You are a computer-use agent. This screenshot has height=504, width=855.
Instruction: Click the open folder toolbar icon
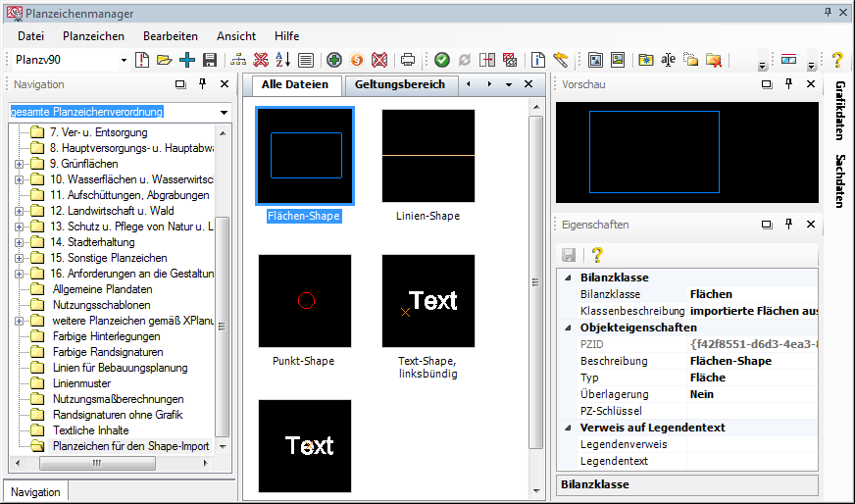click(x=164, y=60)
